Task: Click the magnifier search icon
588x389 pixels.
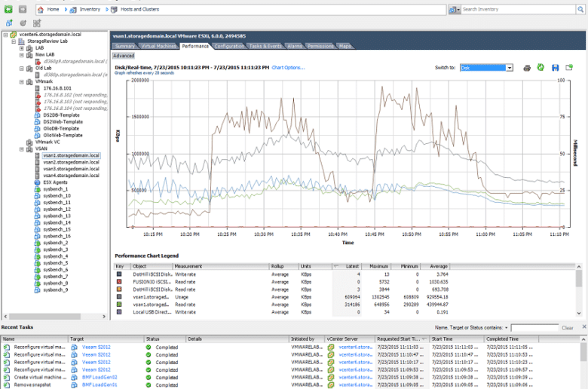Action: point(581,9)
